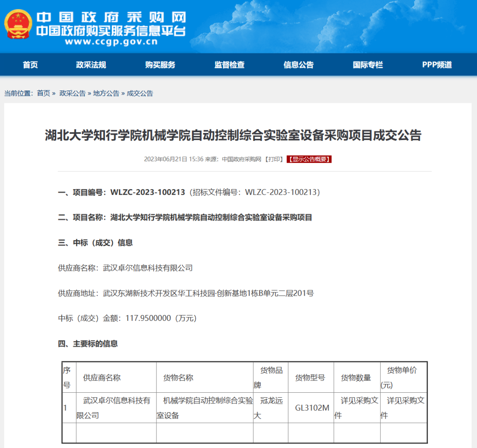Open the PPP频道 menu item
This screenshot has width=477, height=448.
coord(437,65)
